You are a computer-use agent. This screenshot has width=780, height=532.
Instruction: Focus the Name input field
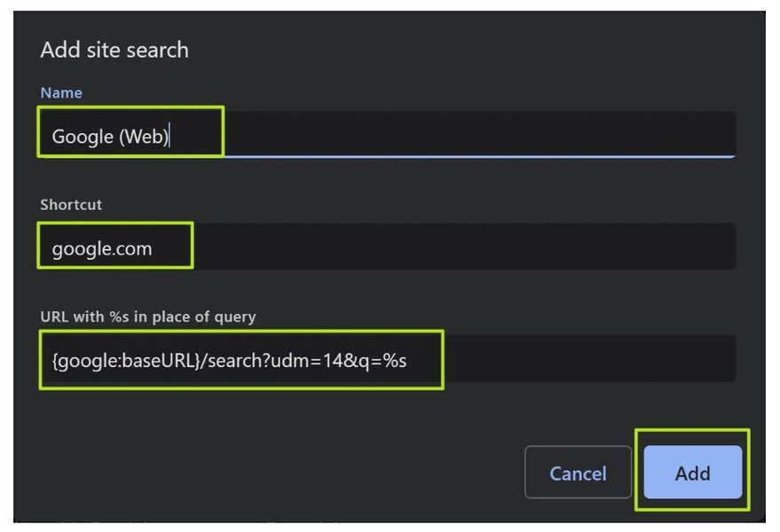387,135
